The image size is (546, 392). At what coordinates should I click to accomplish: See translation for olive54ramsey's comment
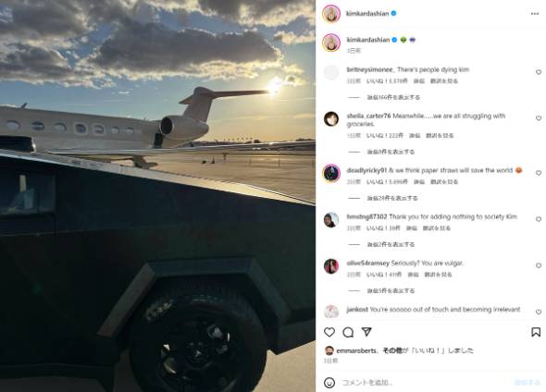point(438,275)
